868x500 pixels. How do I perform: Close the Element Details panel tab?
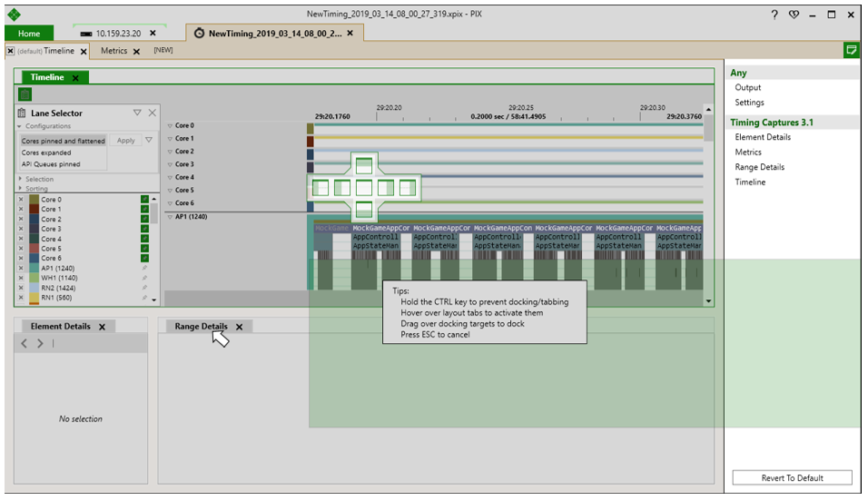click(102, 327)
